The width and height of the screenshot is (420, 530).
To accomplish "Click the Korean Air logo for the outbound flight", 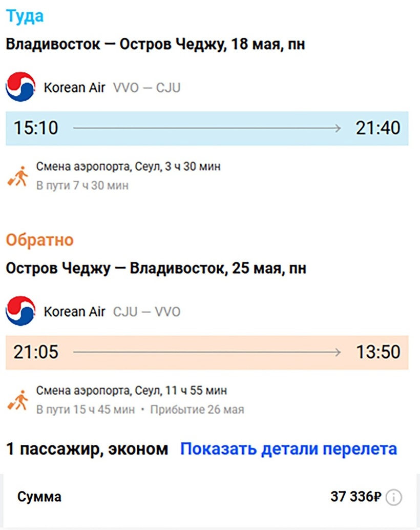I will coord(20,87).
